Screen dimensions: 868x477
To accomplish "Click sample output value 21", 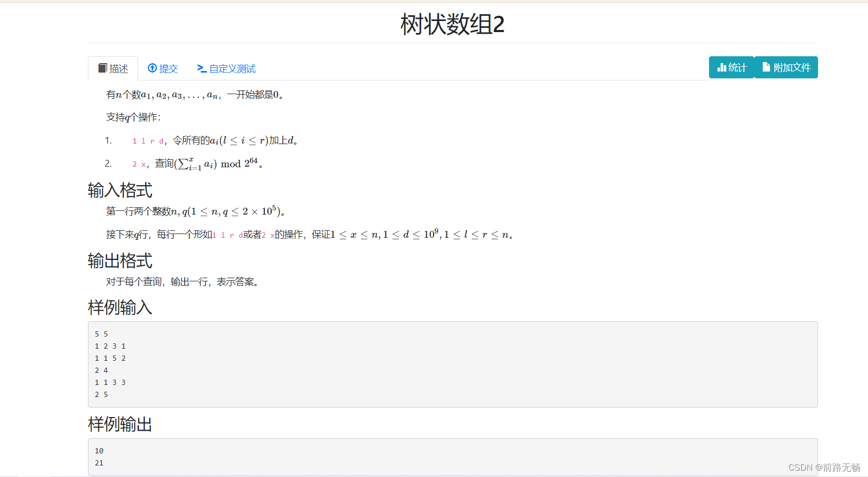I will pos(99,463).
